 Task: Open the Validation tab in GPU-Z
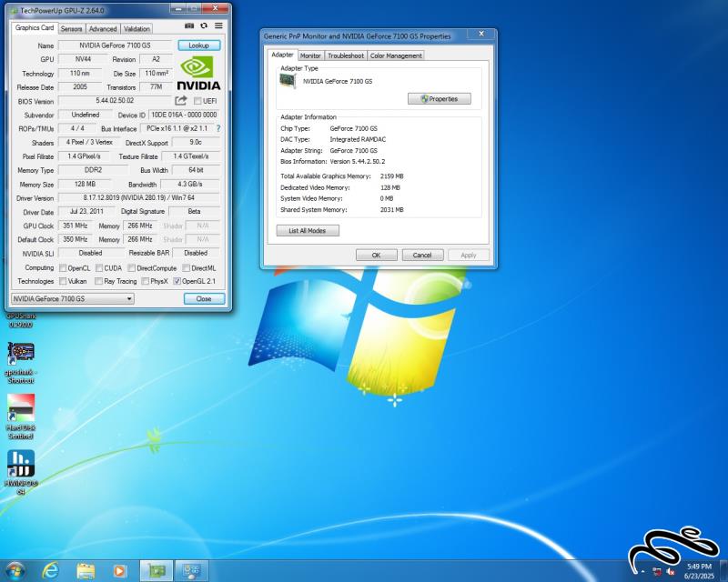[x=136, y=29]
